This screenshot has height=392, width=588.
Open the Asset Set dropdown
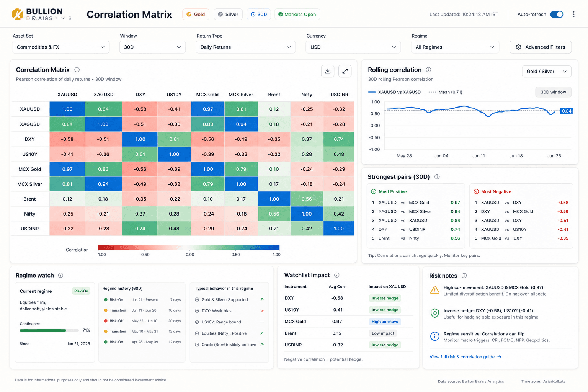coord(60,47)
